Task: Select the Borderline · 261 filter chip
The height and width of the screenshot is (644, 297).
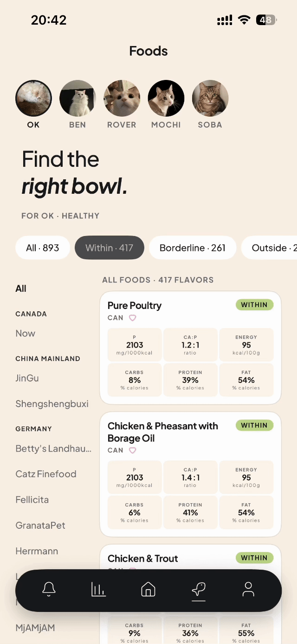Action: pyautogui.click(x=193, y=248)
